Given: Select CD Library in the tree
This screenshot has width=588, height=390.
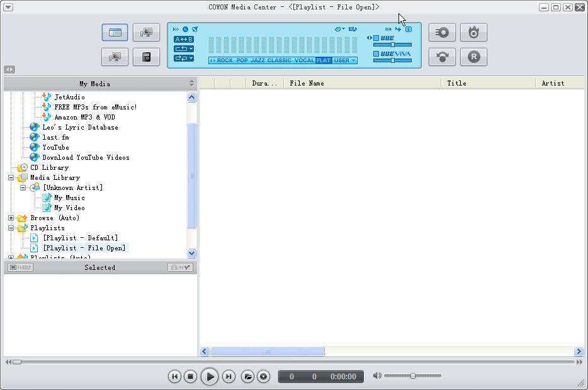Looking at the screenshot, I should click(50, 167).
